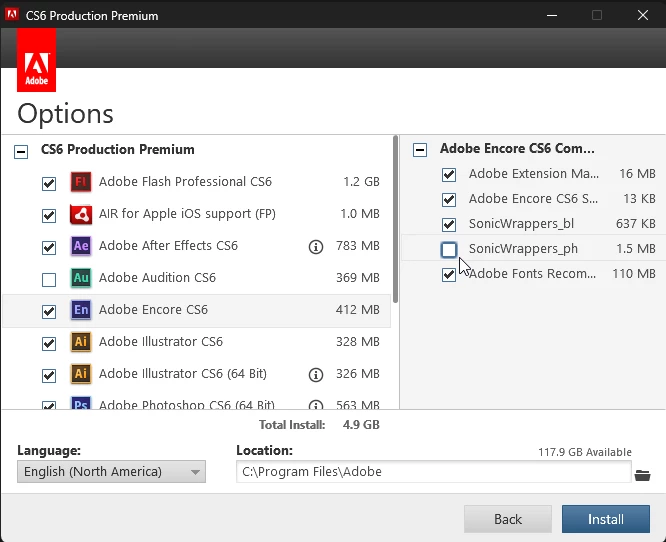The image size is (666, 542).
Task: Click the AIR for Apple iOS icon
Action: (81, 214)
